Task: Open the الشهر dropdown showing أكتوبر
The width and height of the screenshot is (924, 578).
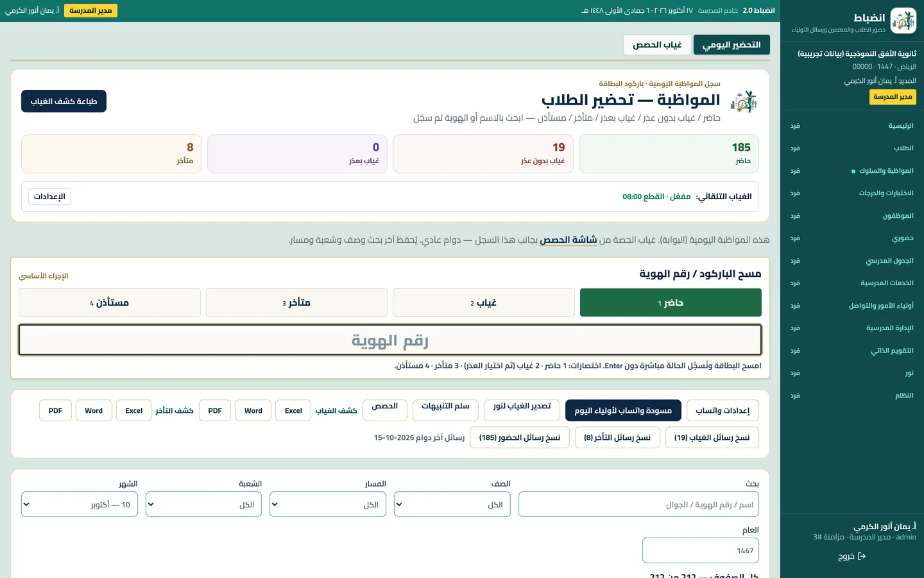Action: (80, 505)
